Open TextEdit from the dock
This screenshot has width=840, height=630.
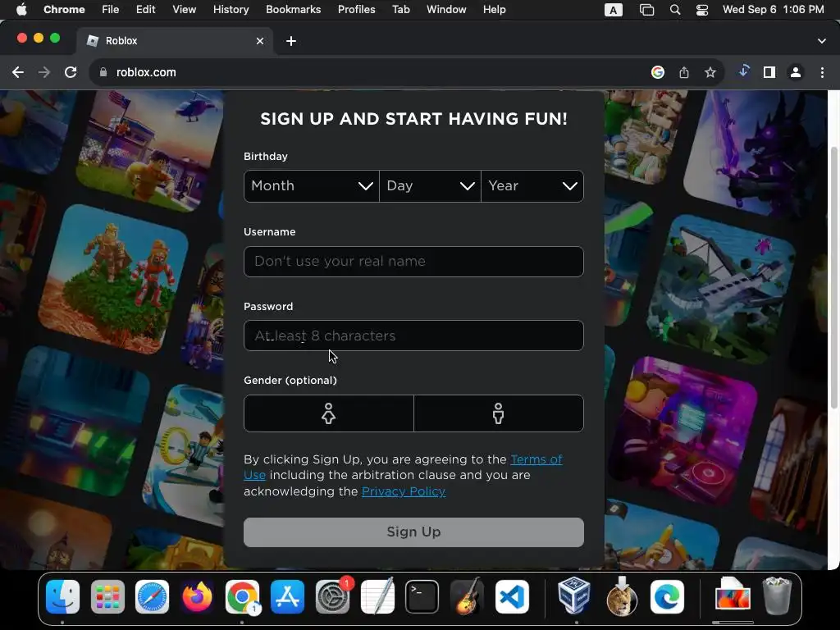point(377,596)
